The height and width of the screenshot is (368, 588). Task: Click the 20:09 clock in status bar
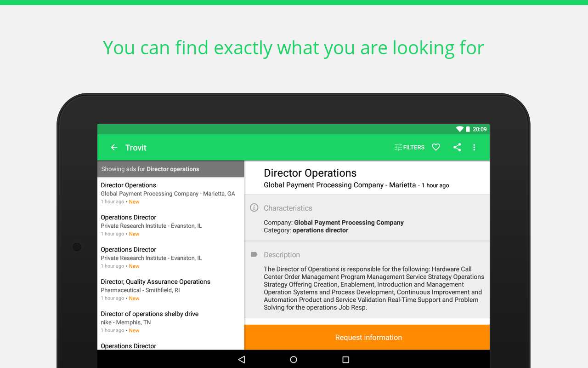[480, 129]
